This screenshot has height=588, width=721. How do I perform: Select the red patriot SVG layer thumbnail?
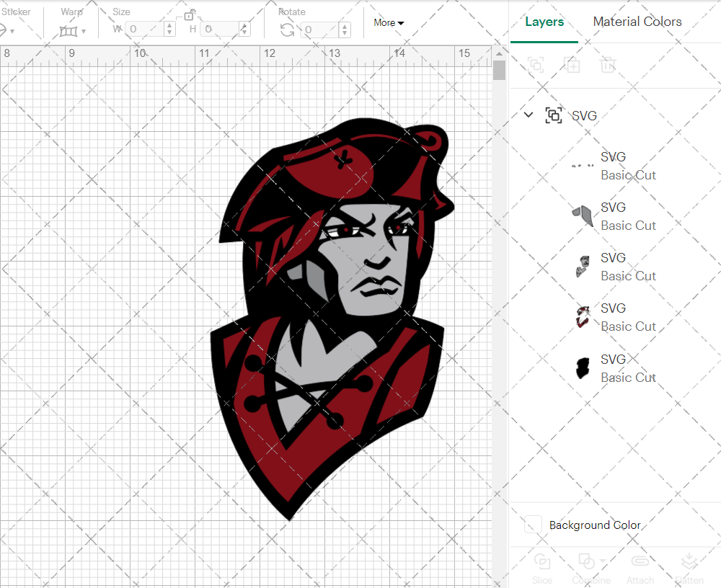pos(583,317)
